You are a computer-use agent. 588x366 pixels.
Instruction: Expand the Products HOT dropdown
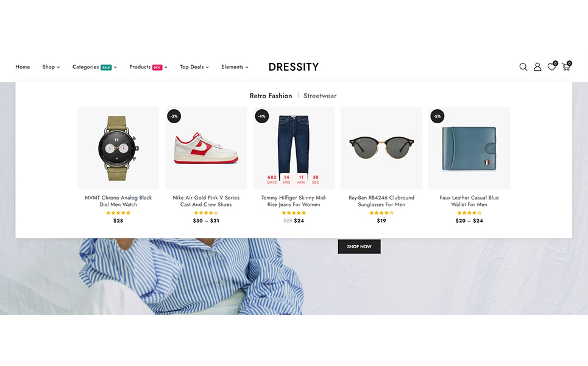pyautogui.click(x=148, y=67)
